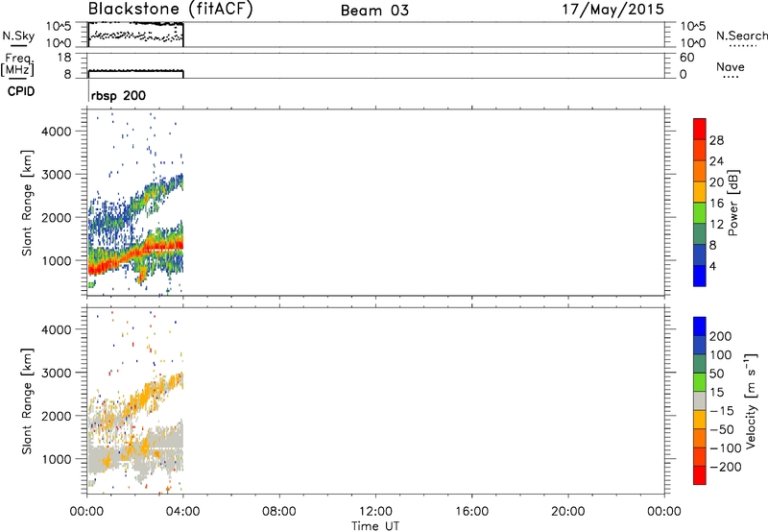Screen dimensions: 768x532
Task: Click the date '17/May/2015'
Action: [612, 10]
